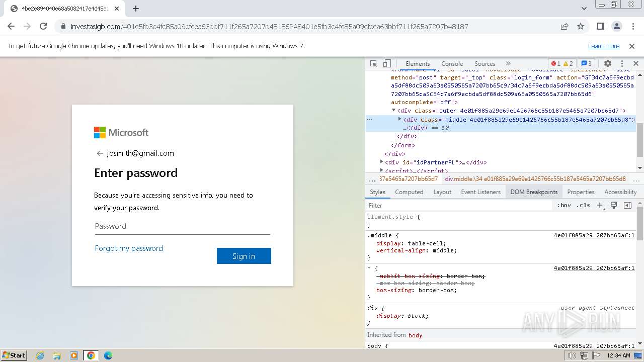Expand the div idPartnerPL node

(382, 162)
